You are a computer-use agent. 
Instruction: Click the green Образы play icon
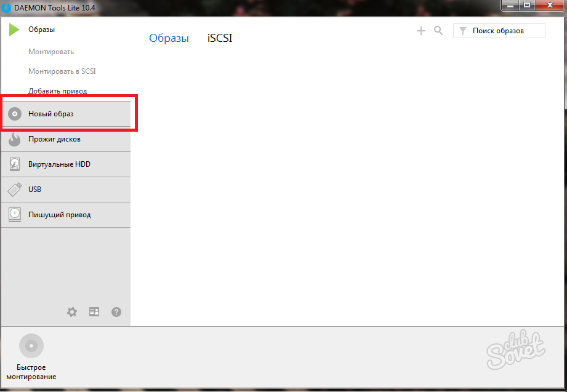[x=14, y=30]
